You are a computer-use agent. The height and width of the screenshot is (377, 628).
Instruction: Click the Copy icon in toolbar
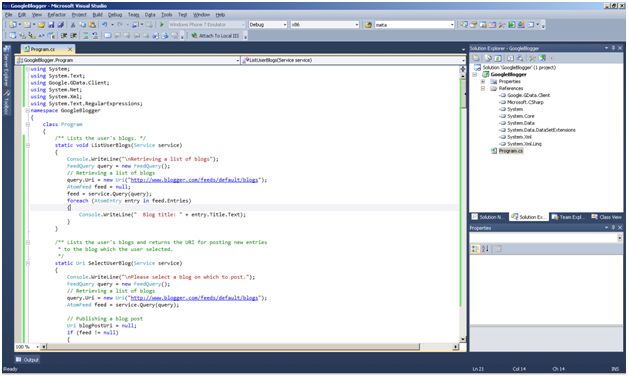[83, 25]
